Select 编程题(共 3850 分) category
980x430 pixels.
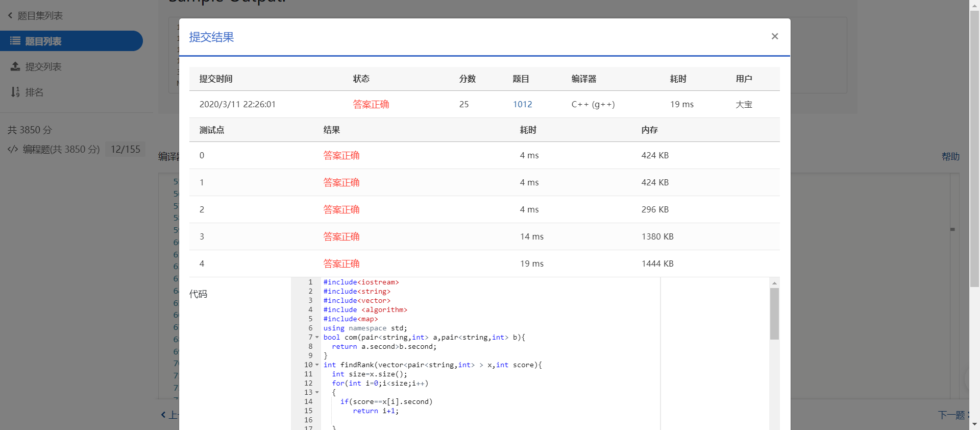point(61,149)
